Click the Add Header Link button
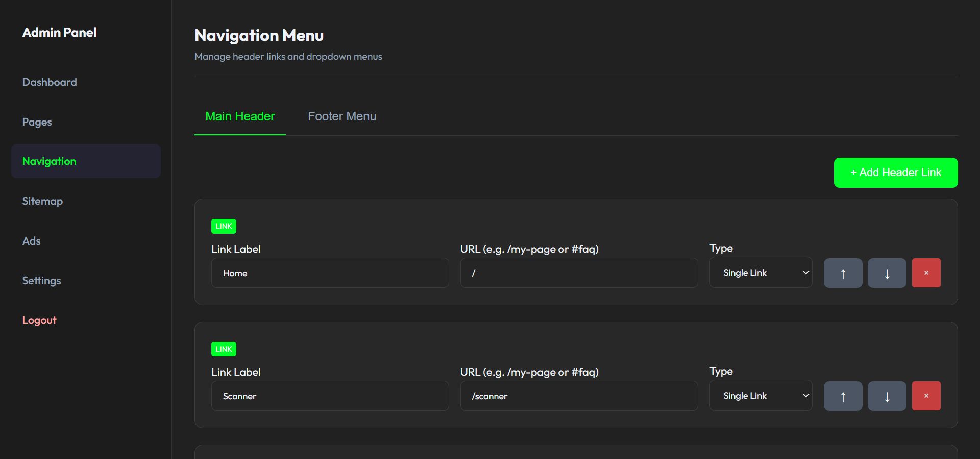Screen dimensions: 980x459 895,173
